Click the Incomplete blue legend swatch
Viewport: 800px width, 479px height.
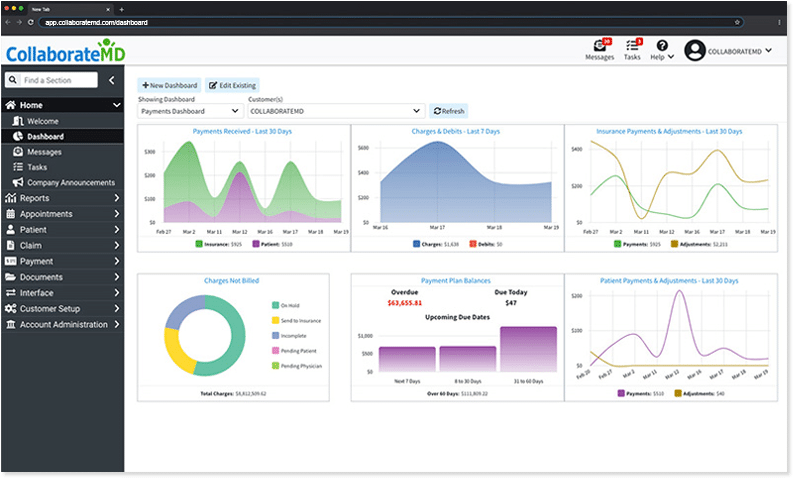[x=278, y=338]
